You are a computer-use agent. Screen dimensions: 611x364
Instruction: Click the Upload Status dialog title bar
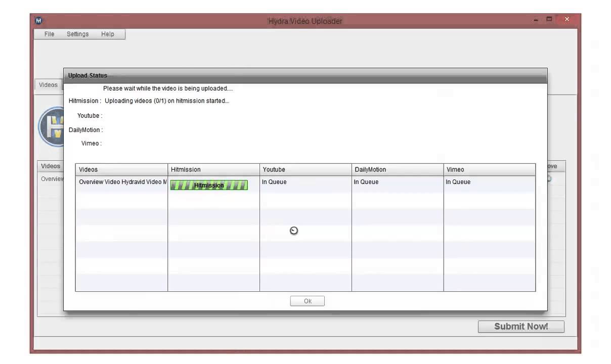click(x=305, y=76)
